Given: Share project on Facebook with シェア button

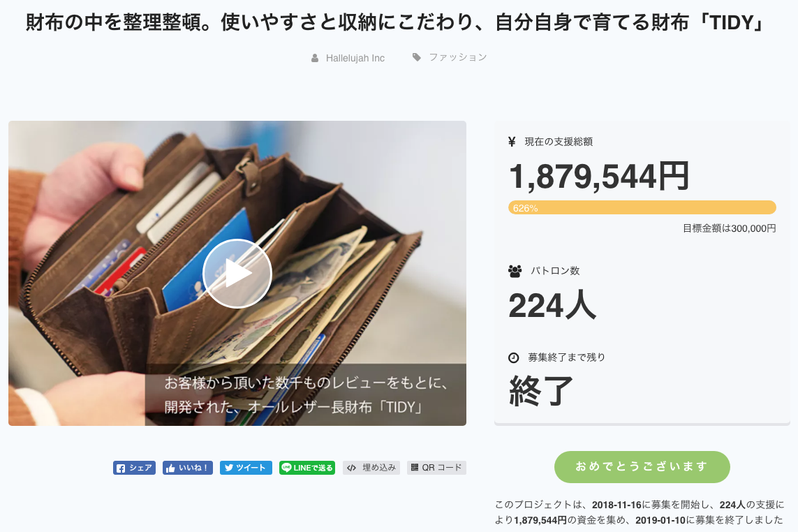Looking at the screenshot, I should click(134, 468).
